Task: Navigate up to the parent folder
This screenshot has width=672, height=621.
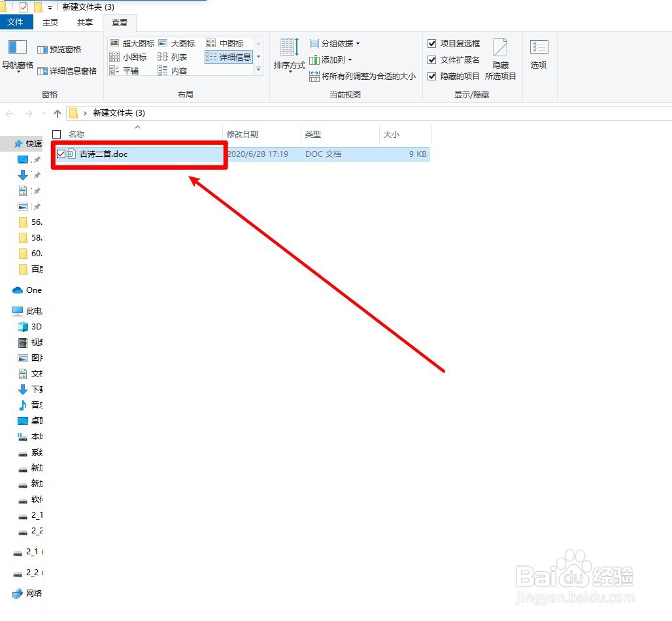Action: (x=58, y=112)
